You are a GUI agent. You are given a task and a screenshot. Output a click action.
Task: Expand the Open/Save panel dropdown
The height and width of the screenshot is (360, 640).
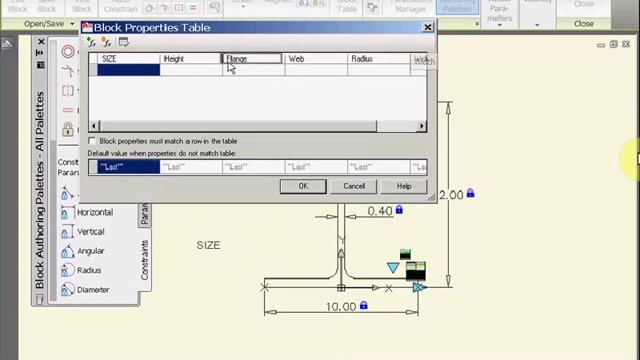coord(72,24)
